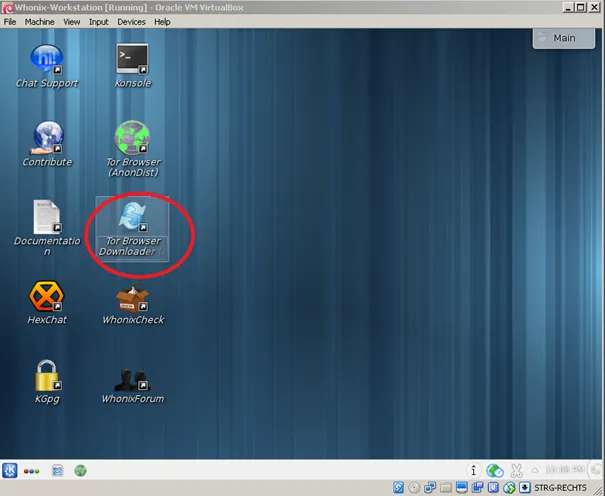Open the Machine menu
Image resolution: width=605 pixels, height=496 pixels.
pos(39,22)
